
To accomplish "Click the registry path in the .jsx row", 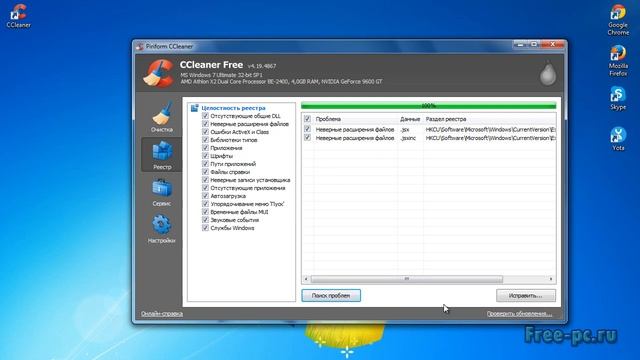I will click(491, 129).
